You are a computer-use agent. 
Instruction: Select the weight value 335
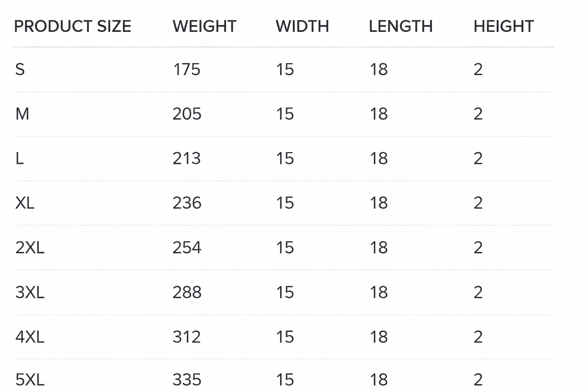(x=187, y=380)
